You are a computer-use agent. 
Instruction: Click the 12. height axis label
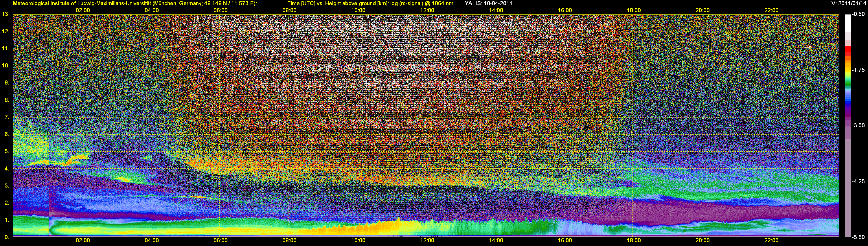point(6,31)
